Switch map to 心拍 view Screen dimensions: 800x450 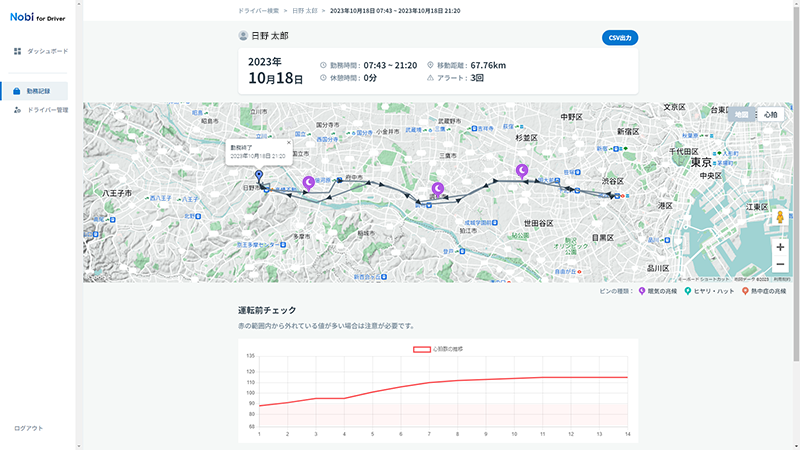pos(770,115)
